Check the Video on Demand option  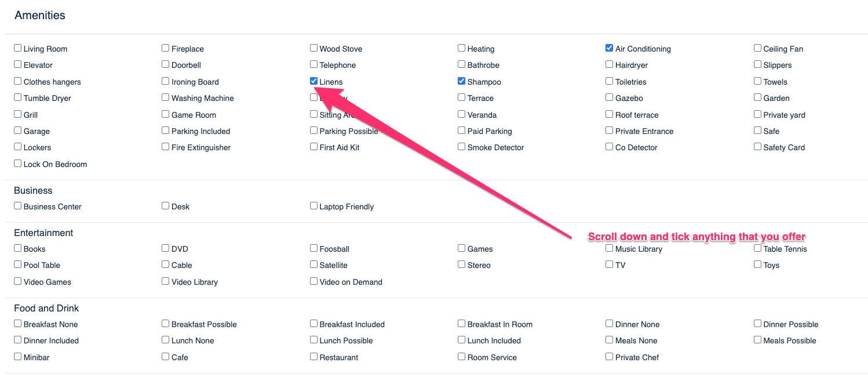click(313, 281)
